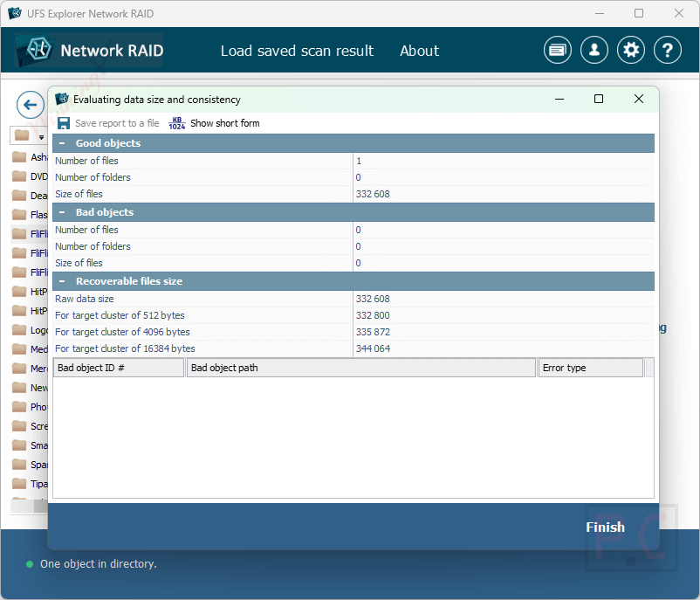Click For target cluster of 16384 bytes label
Screen dimensions: 700x600
click(125, 348)
